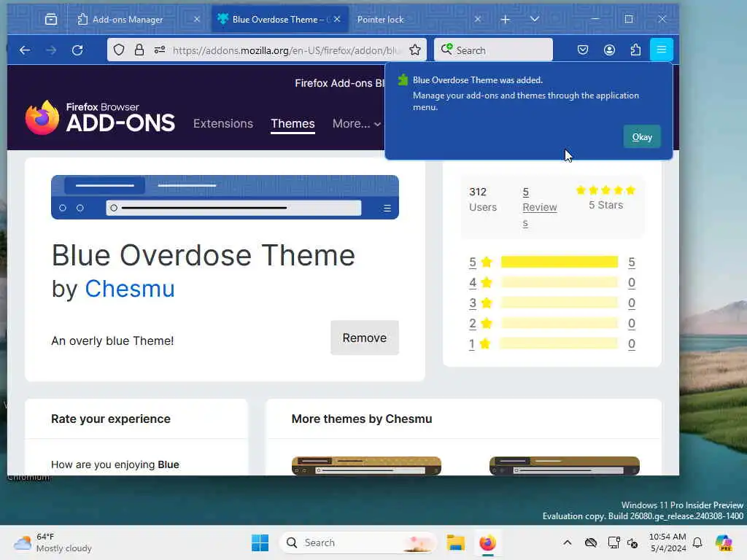This screenshot has height=560, width=747.
Task: Open Extensions section
Action: [223, 124]
